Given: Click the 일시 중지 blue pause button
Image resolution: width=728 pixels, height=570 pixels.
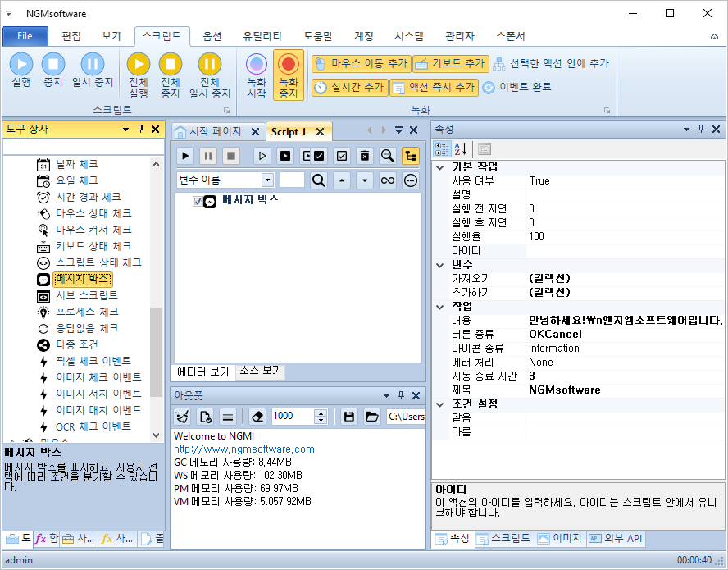Looking at the screenshot, I should 93,71.
